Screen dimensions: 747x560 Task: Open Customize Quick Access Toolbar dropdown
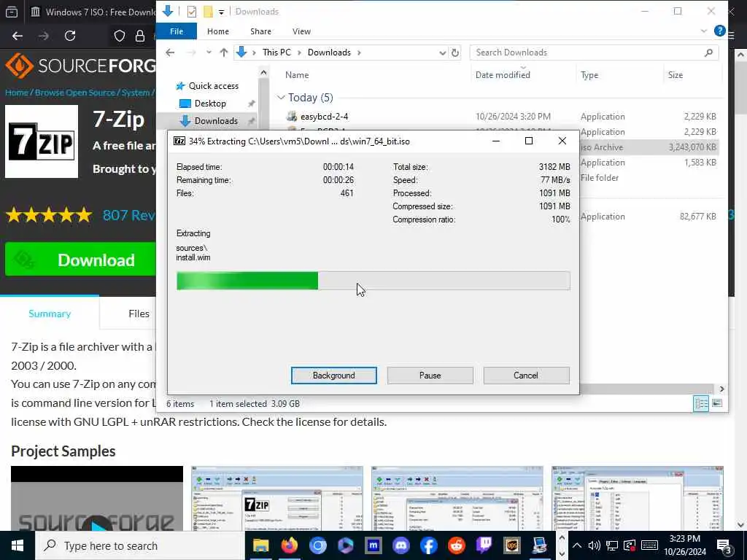tap(221, 12)
